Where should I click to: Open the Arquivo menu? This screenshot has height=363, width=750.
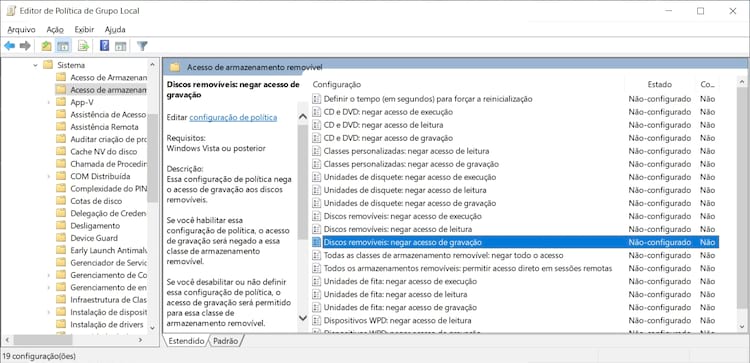(21, 29)
